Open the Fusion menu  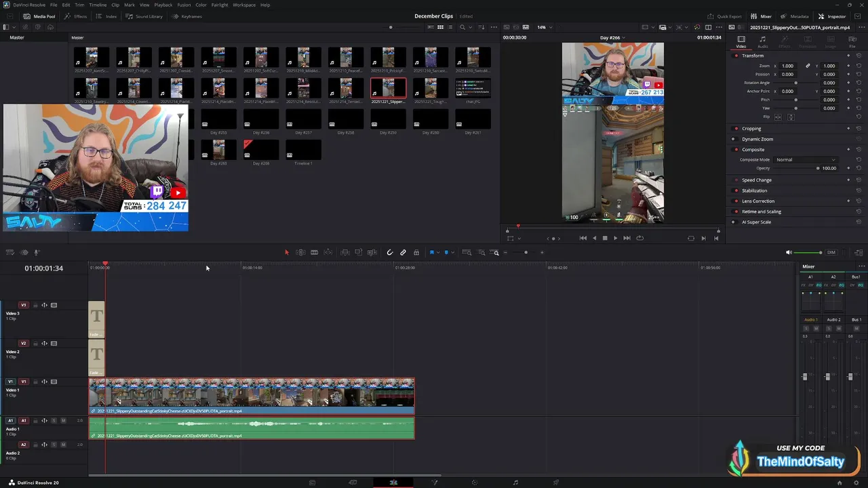click(184, 5)
